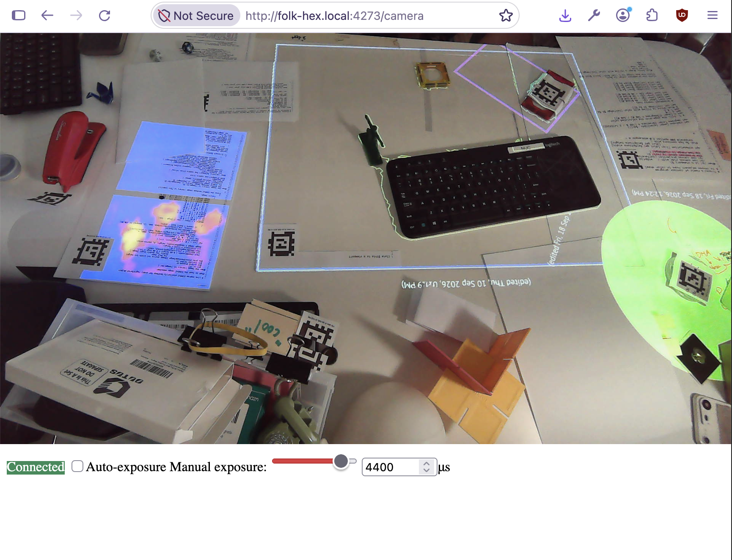Decrease exposure with the stepper down arrow
732x560 pixels.
pos(427,470)
